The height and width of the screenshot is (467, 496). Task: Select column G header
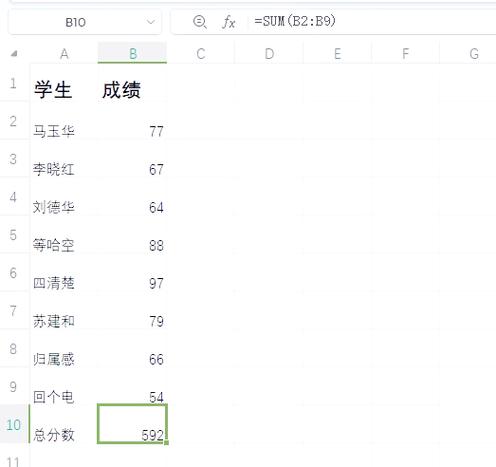coord(474,53)
